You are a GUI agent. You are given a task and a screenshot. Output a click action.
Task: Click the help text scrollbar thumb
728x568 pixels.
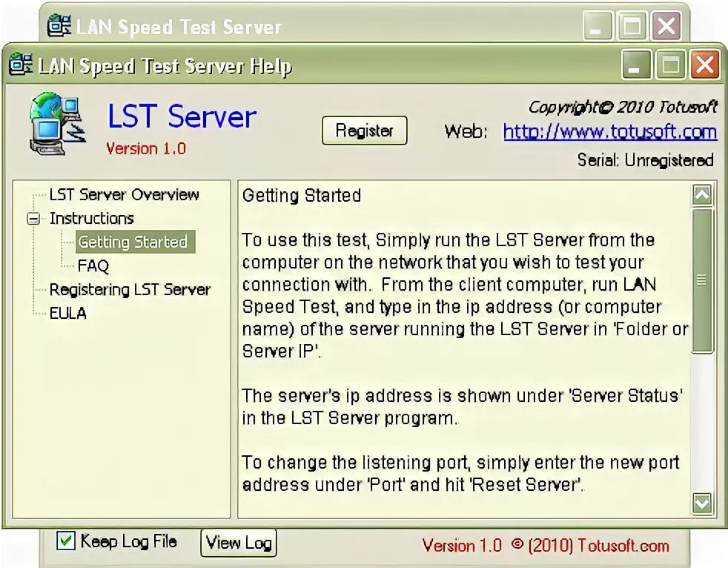pos(702,280)
